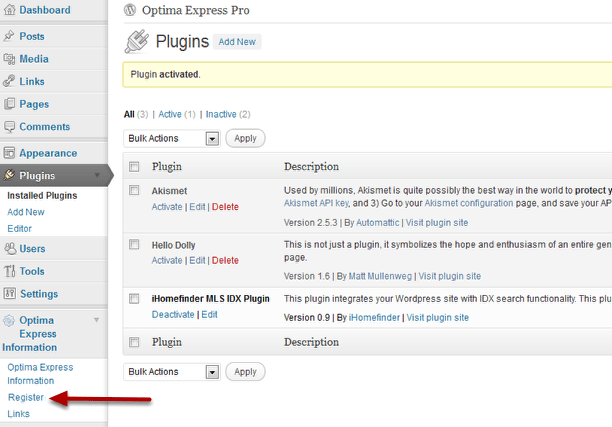Open the bottom Bulk Actions dropdown

click(x=172, y=372)
